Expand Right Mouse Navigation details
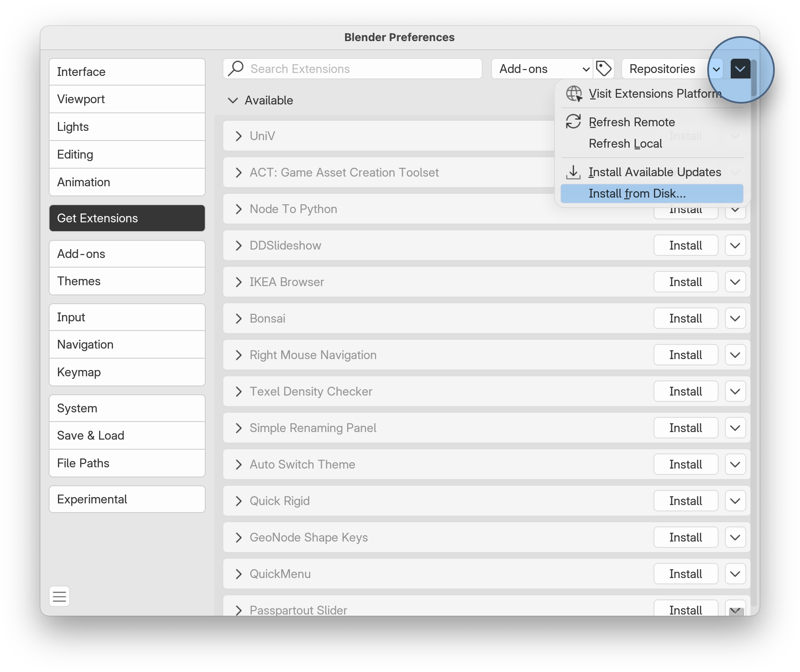 pos(239,355)
